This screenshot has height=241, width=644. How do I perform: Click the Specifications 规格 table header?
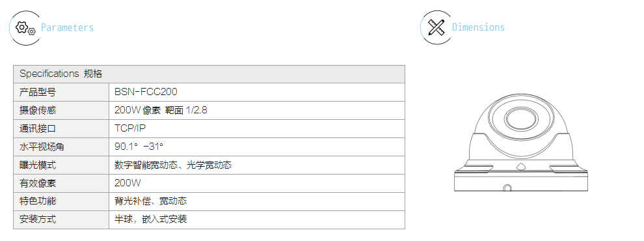pyautogui.click(x=209, y=74)
